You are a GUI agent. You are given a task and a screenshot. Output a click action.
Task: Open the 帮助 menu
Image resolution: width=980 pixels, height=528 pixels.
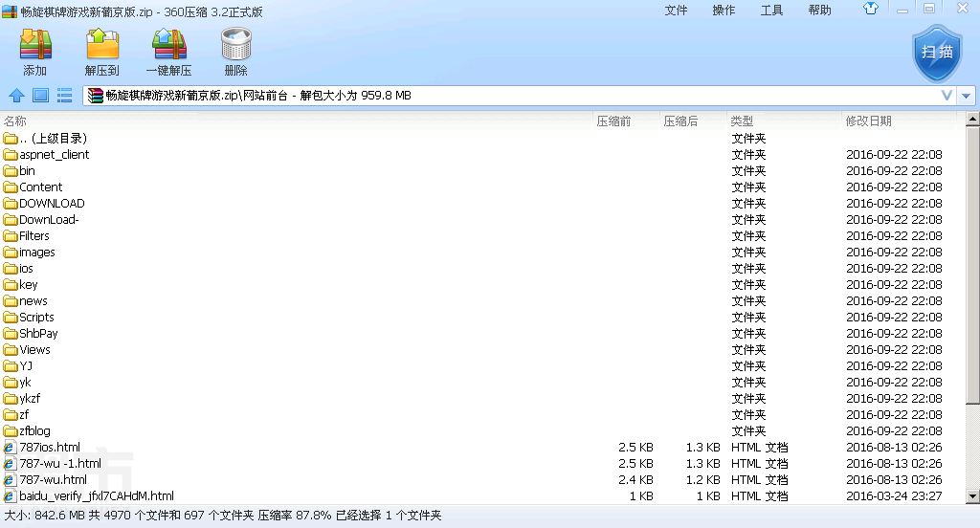pyautogui.click(x=819, y=10)
